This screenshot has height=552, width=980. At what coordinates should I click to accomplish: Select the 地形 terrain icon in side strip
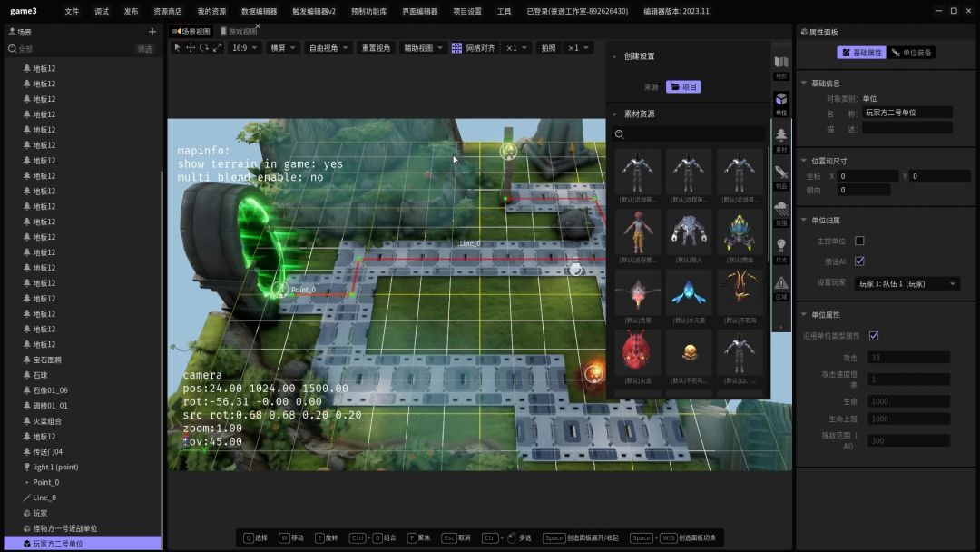781,64
